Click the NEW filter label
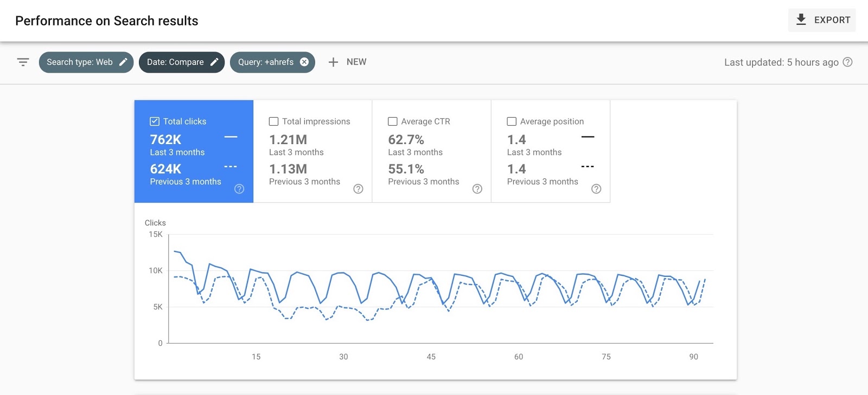 (x=356, y=62)
